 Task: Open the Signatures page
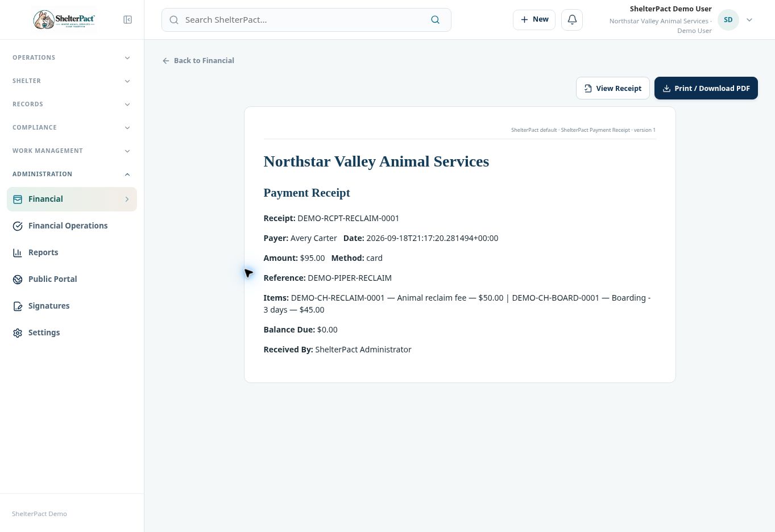coord(72,306)
